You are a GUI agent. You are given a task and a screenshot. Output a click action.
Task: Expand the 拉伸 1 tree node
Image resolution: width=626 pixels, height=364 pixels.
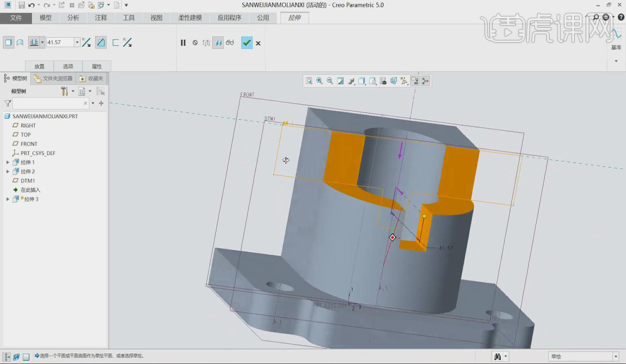click(8, 162)
